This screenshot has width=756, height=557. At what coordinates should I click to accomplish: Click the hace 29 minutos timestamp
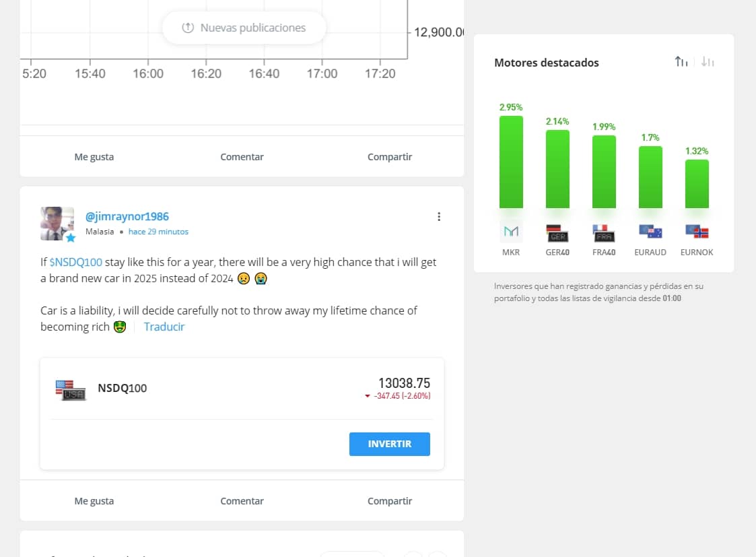click(x=158, y=232)
